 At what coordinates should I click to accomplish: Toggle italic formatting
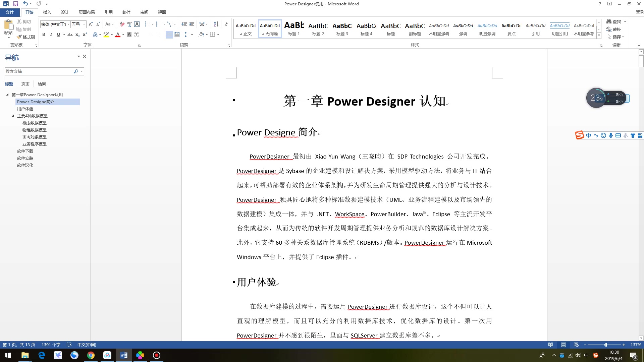pyautogui.click(x=51, y=35)
